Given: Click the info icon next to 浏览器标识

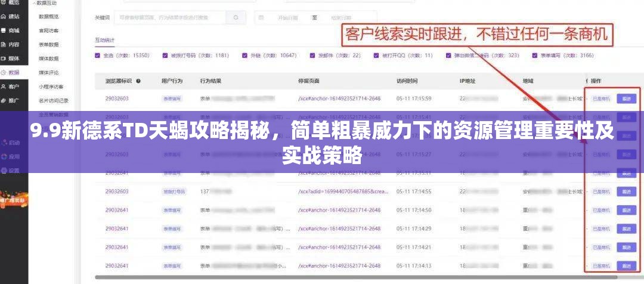Looking at the screenshot, I should pyautogui.click(x=138, y=81).
